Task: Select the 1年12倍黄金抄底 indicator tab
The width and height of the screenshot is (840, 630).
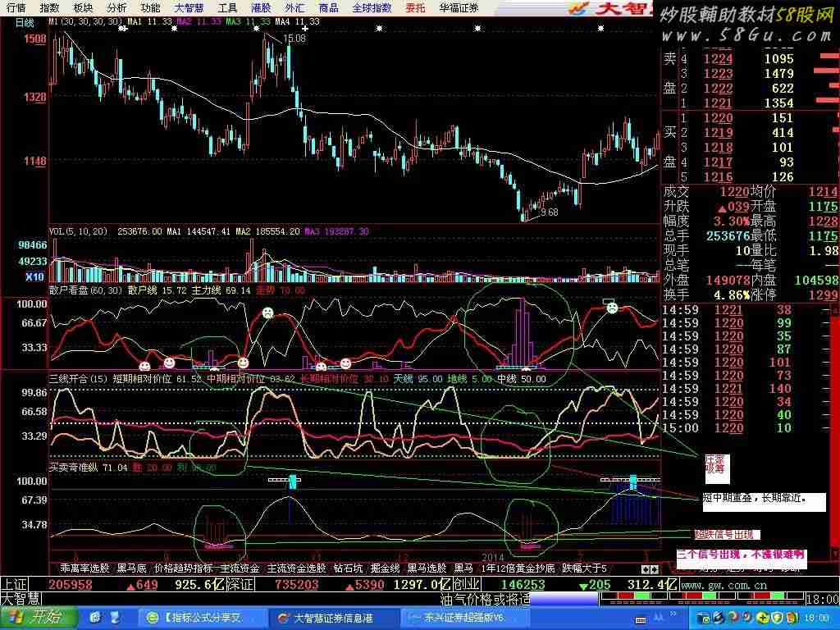Action: coord(518,568)
